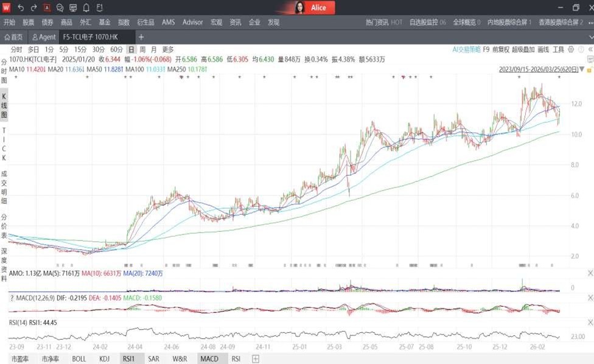Select the BOLL indicator tab
Image resolution: width=594 pixels, height=364 pixels.
[79, 359]
